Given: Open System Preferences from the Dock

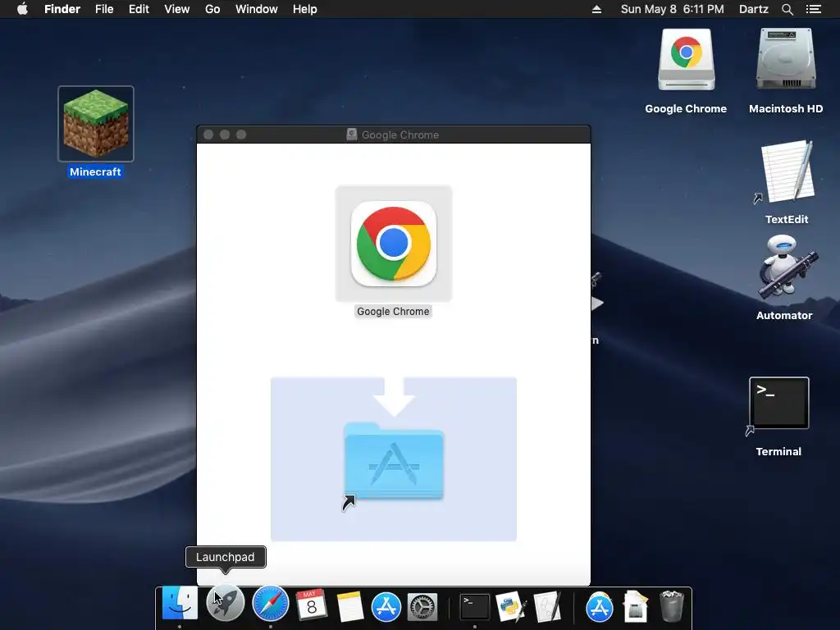Looking at the screenshot, I should [x=422, y=608].
